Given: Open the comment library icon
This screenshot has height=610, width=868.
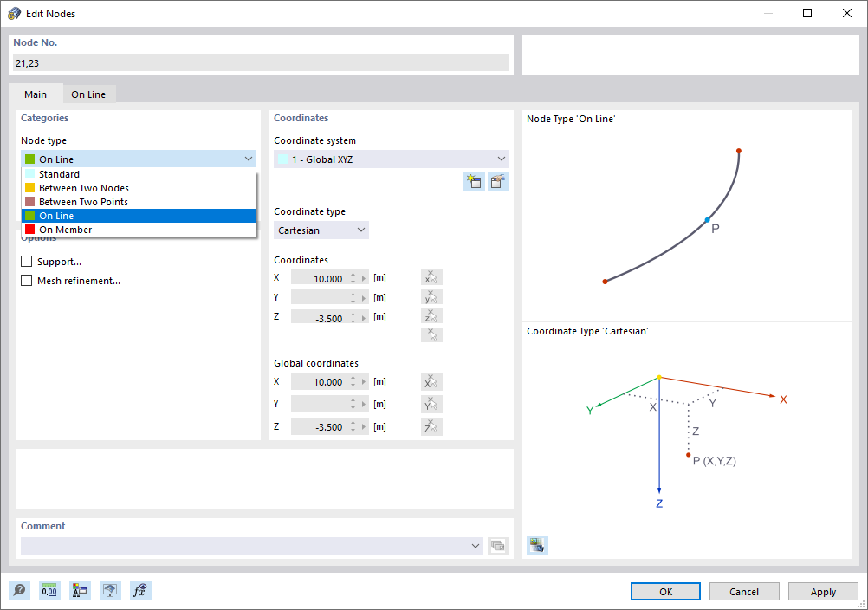Looking at the screenshot, I should [x=498, y=546].
